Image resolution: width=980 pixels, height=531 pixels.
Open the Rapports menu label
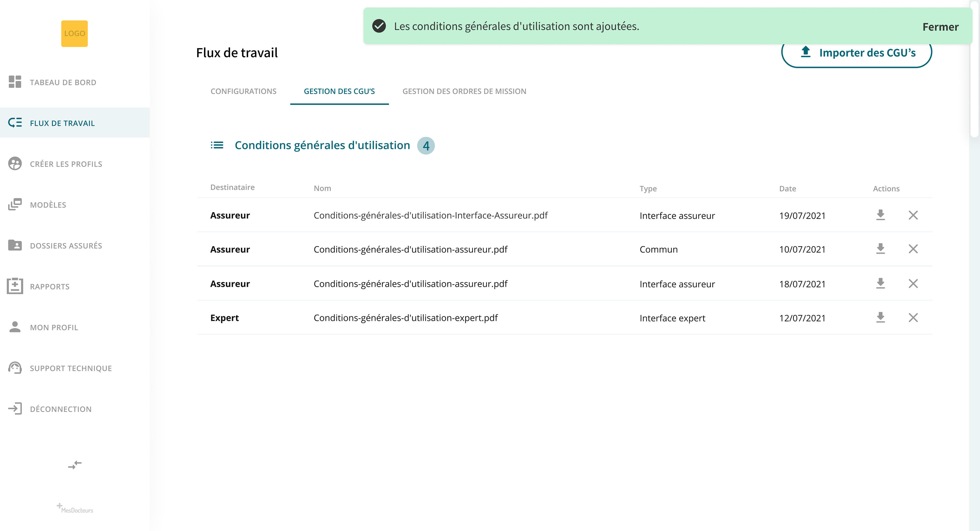click(50, 287)
